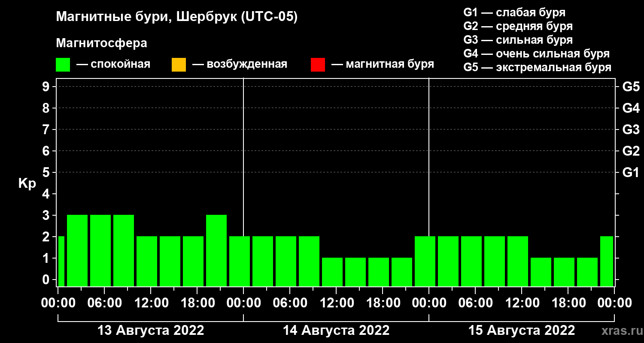Click the '12:00' label above 14 Августа
The height and width of the screenshot is (343, 644).
(x=336, y=303)
